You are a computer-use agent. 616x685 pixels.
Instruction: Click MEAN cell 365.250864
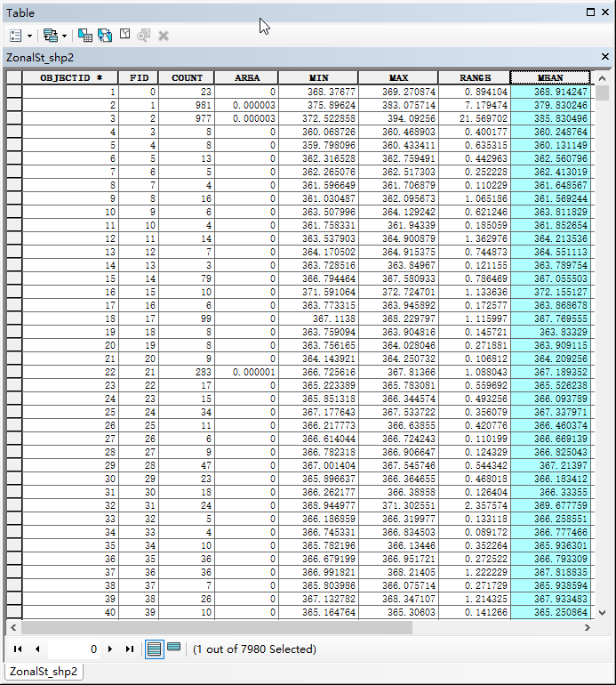550,612
